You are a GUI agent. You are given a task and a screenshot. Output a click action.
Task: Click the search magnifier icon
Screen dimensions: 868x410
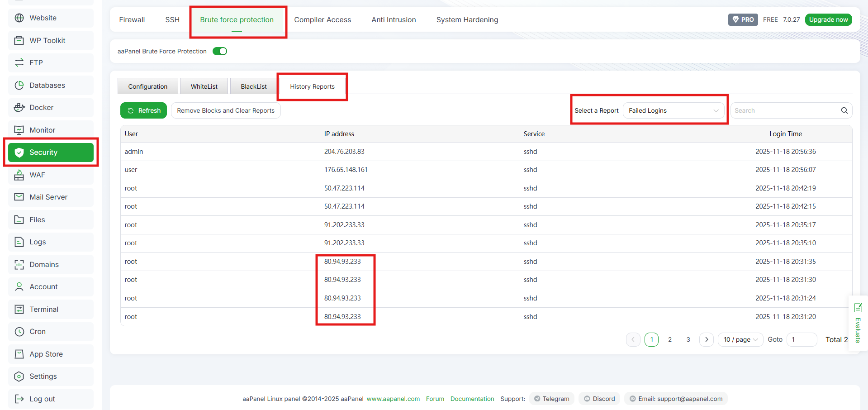click(x=844, y=110)
